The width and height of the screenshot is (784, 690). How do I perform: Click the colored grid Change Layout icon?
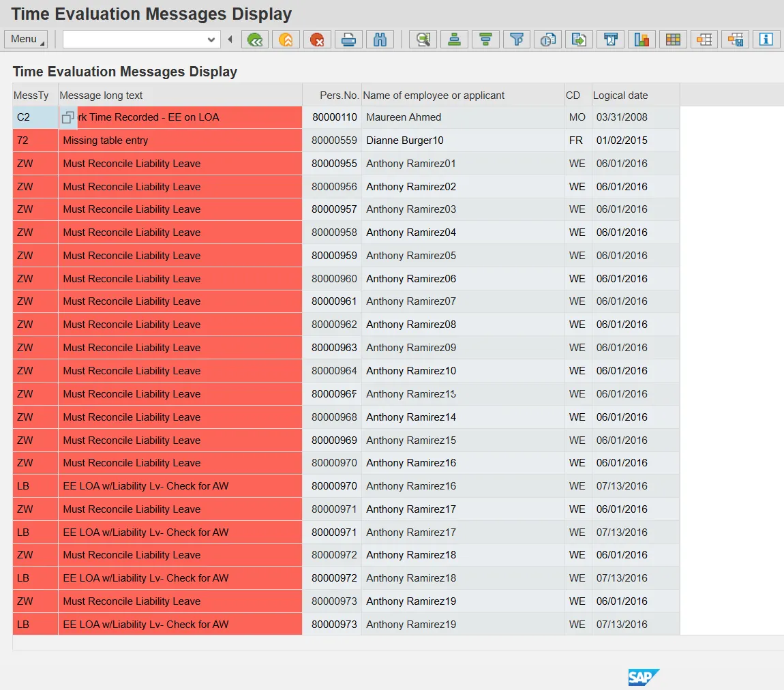[x=673, y=39]
